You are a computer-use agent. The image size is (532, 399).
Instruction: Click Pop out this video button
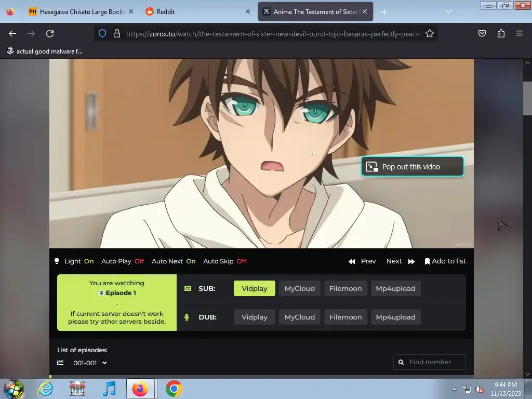[x=412, y=167]
